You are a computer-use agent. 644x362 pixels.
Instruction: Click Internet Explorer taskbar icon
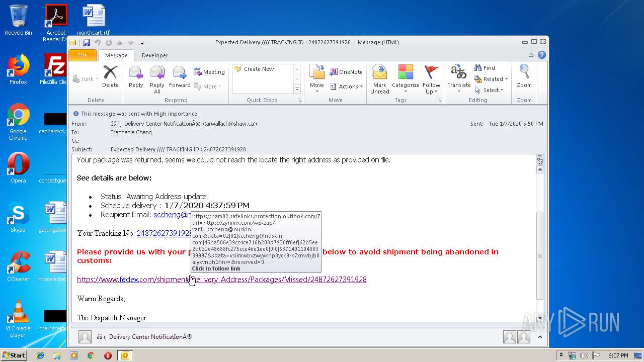(x=40, y=355)
